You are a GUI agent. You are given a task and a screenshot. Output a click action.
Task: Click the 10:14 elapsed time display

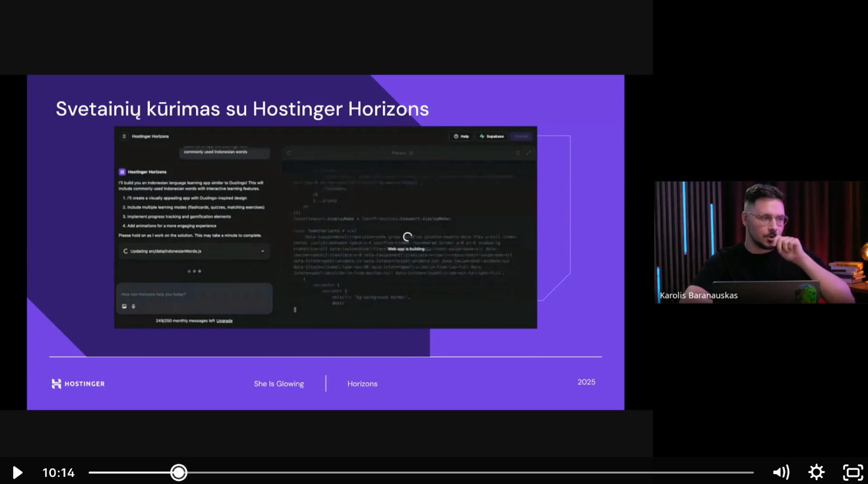(x=58, y=473)
